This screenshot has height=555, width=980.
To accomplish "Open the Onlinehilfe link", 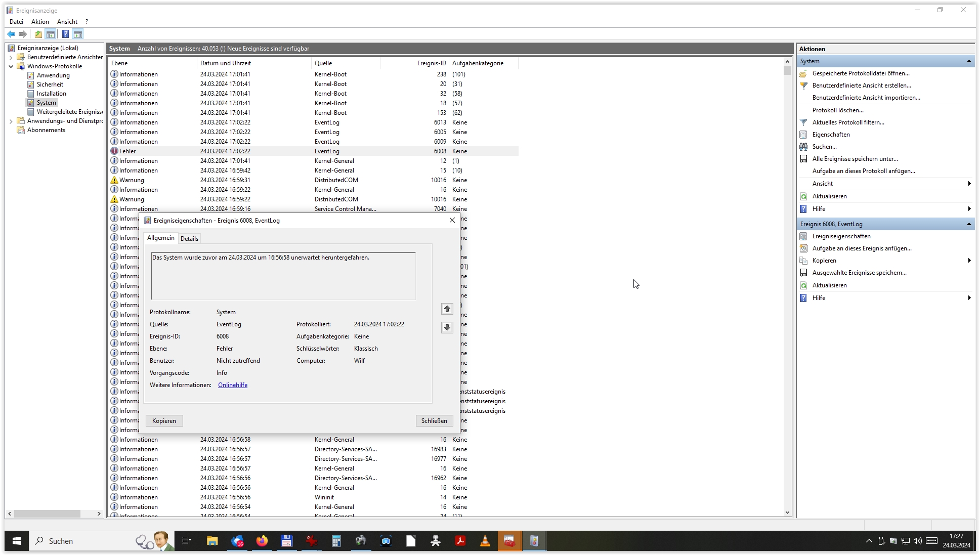I will click(x=233, y=385).
